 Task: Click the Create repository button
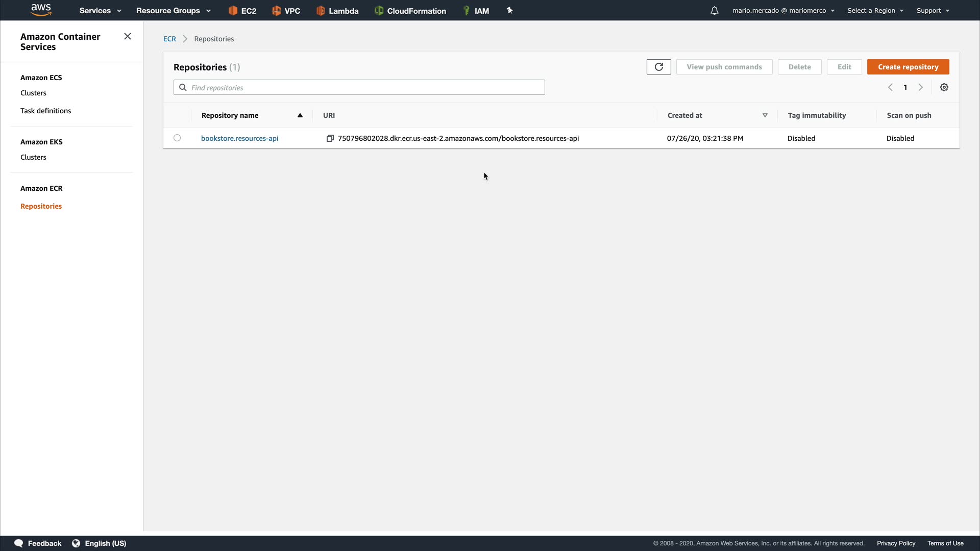(908, 67)
